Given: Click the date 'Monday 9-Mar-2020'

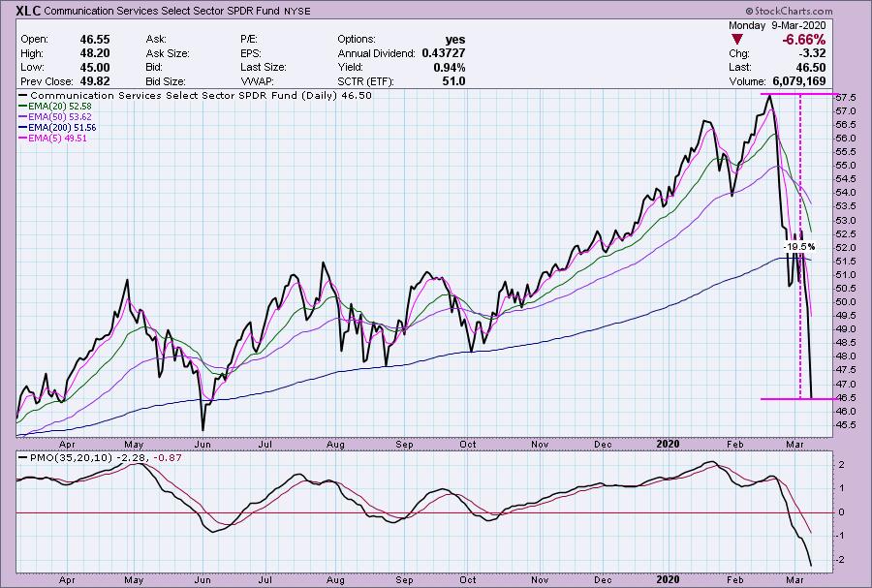Looking at the screenshot, I should (x=777, y=25).
